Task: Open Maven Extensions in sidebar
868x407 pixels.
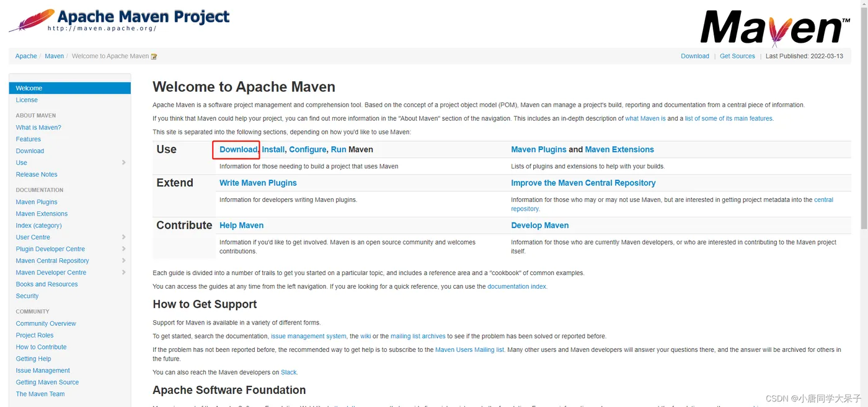Action: [42, 214]
